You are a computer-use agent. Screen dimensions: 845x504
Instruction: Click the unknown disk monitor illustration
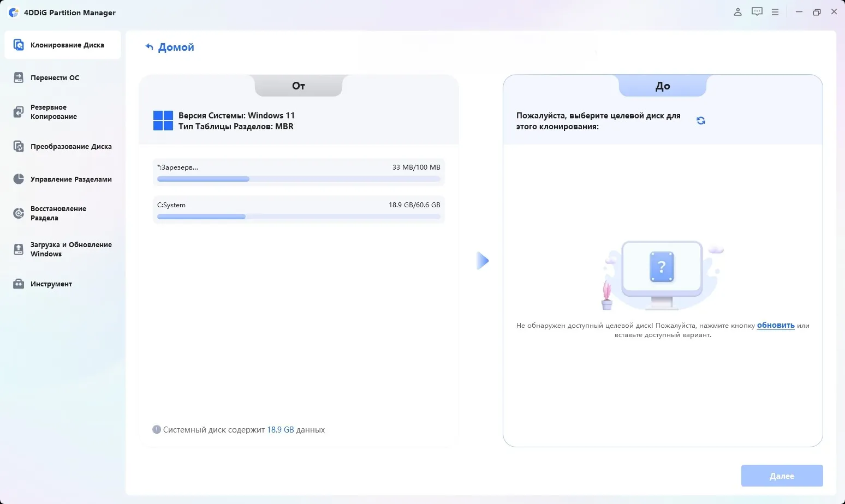662,275
